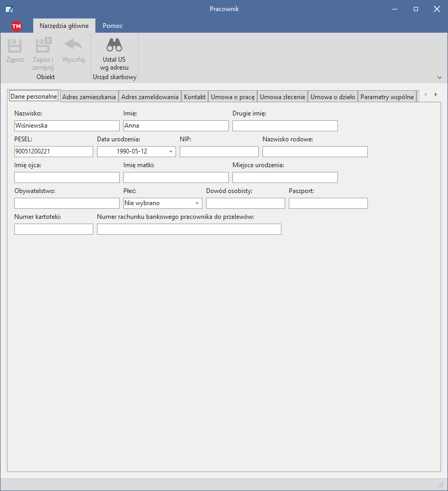448x491 pixels.
Task: Click the Zapisz i zamknij icon
Action: click(43, 45)
